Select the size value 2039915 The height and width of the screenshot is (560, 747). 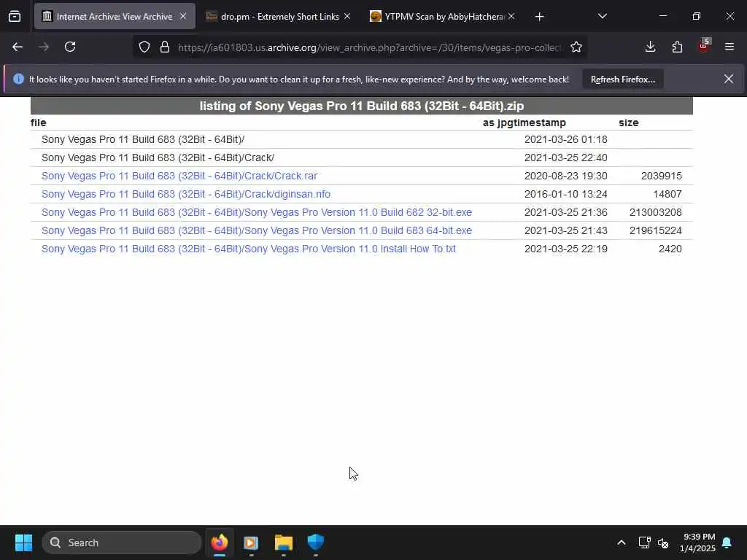coord(661,176)
